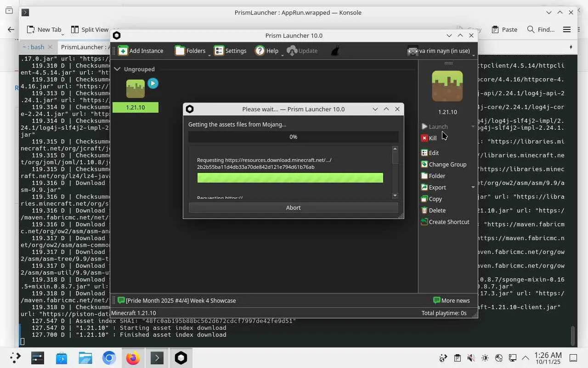Screen dimensions: 588x368
Task: Delete the selected instance
Action: (433, 210)
